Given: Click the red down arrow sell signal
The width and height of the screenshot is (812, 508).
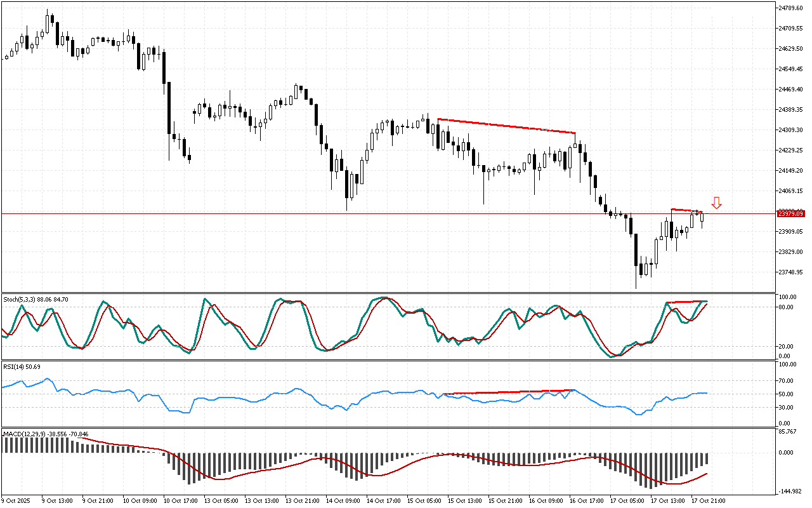Looking at the screenshot, I should [x=716, y=203].
